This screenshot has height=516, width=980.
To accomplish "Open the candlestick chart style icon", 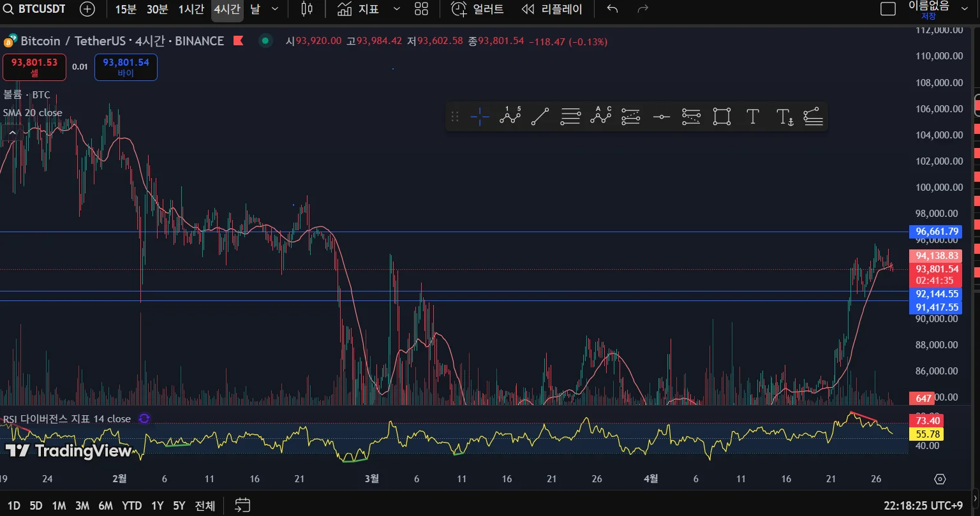I will coord(307,9).
